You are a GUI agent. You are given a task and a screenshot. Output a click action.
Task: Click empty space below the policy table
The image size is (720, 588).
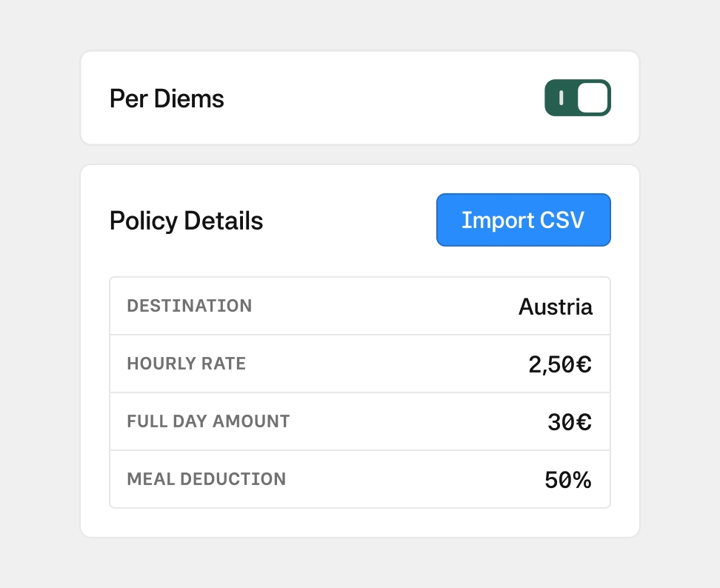click(x=360, y=523)
